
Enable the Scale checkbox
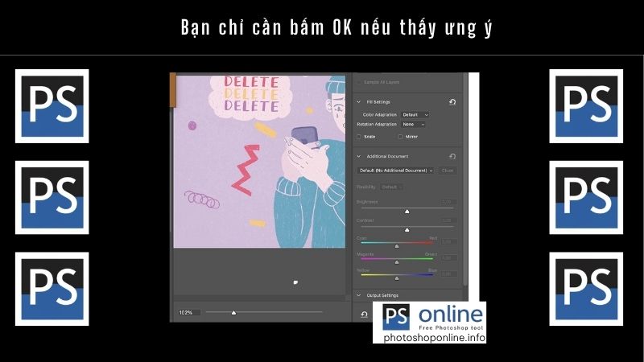pyautogui.click(x=359, y=137)
